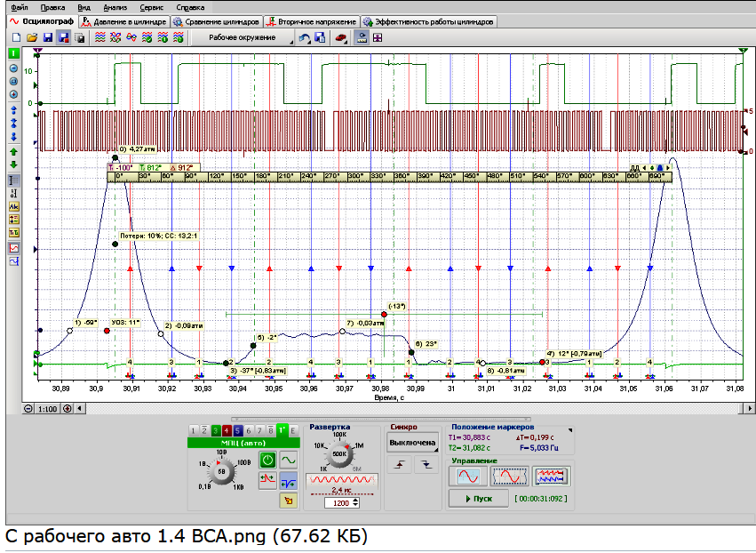Click the yellow arrow icon in channel panel

point(289,501)
